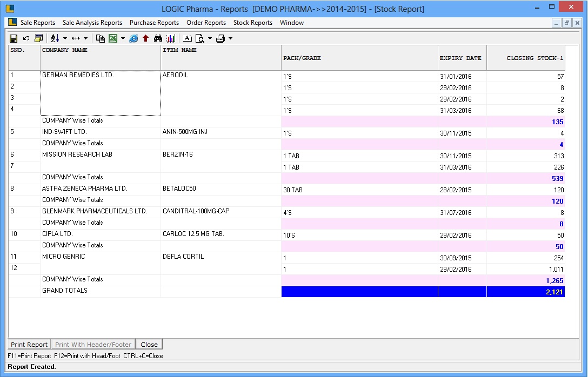Open the sort options dropdown arrow

pos(65,38)
